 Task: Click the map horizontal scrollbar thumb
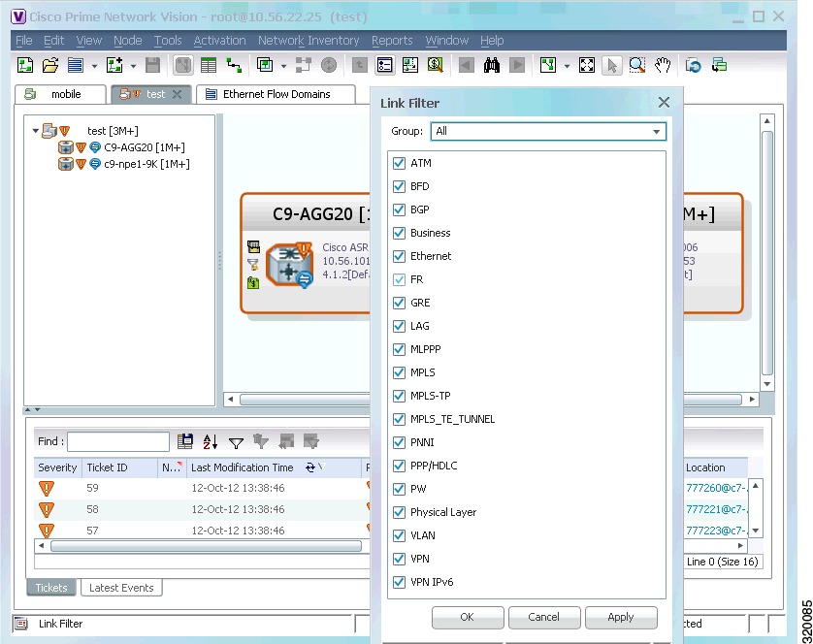305,400
